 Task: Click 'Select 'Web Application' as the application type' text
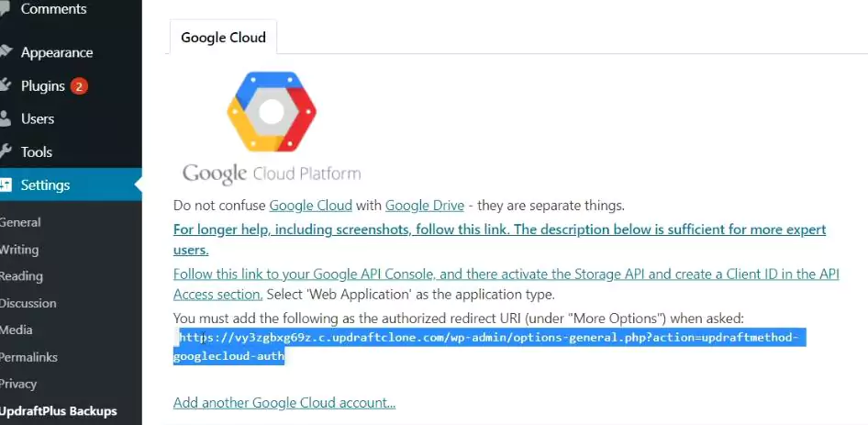411,294
